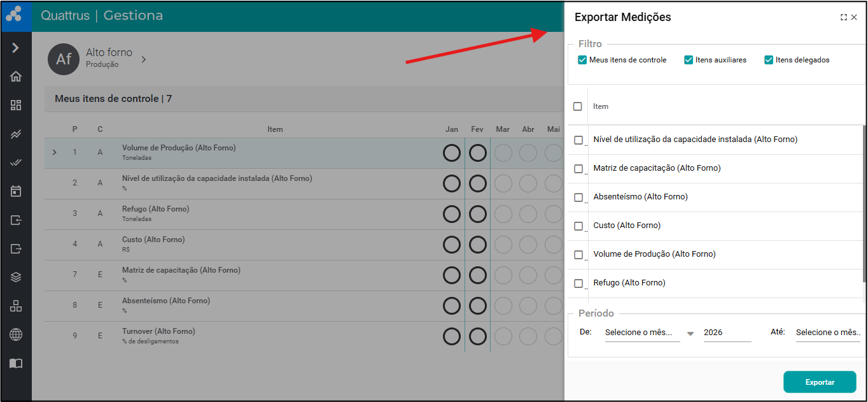Click the Exportar button
This screenshot has width=868, height=402.
point(820,382)
